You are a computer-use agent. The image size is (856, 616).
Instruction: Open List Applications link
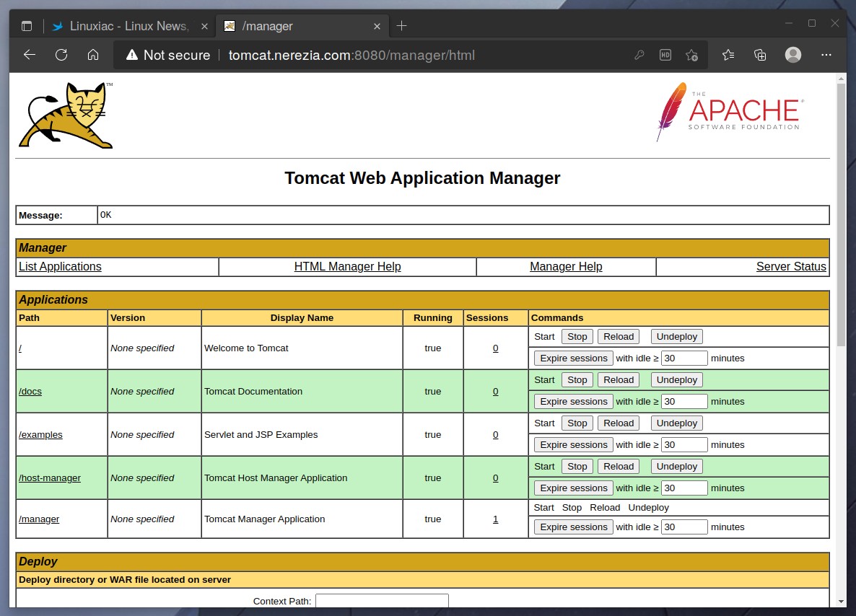pos(60,266)
